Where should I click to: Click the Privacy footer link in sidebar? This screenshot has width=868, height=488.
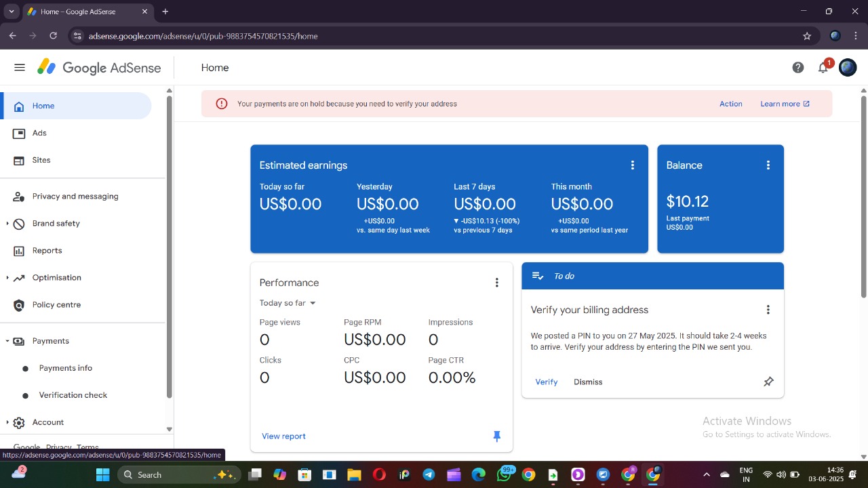pos(58,447)
